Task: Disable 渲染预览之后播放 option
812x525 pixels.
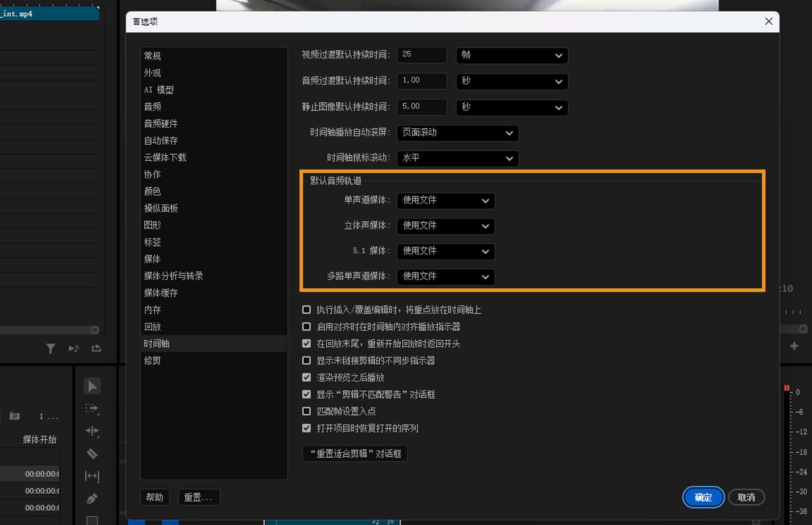Action: pyautogui.click(x=306, y=377)
